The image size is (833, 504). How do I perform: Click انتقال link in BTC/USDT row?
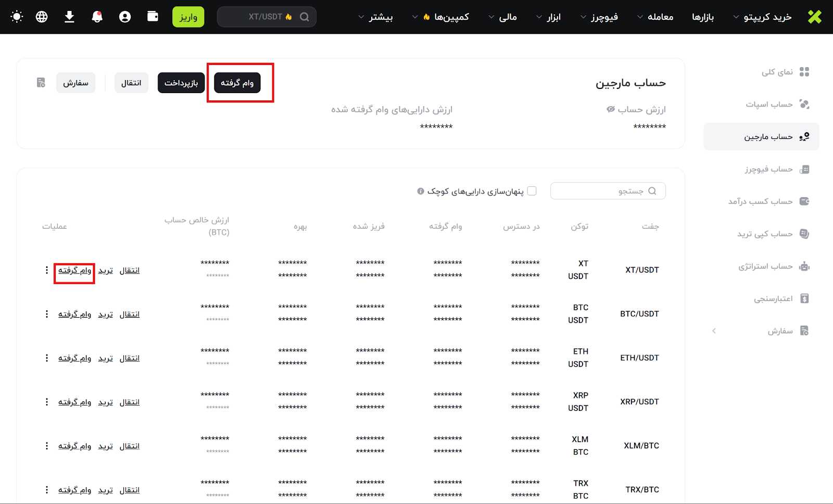(130, 314)
